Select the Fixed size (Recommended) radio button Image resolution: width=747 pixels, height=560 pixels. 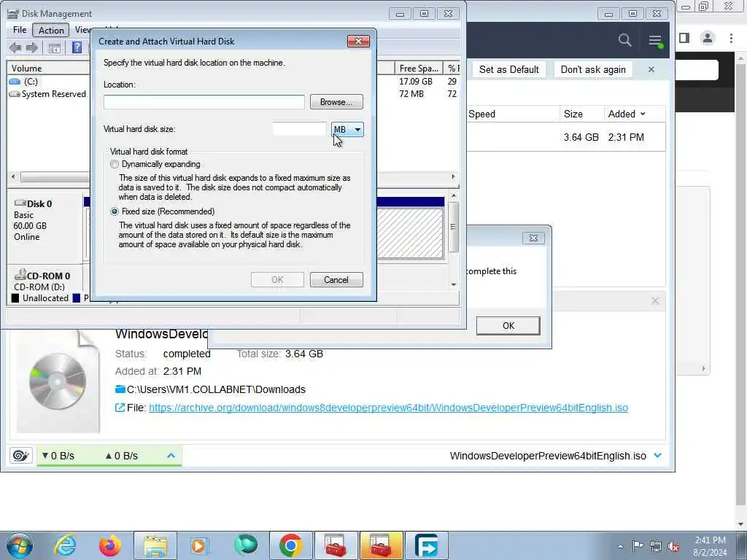tap(115, 211)
